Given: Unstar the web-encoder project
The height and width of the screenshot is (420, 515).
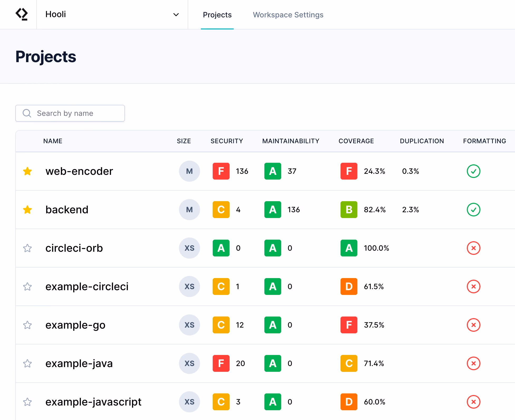Looking at the screenshot, I should 27,171.
